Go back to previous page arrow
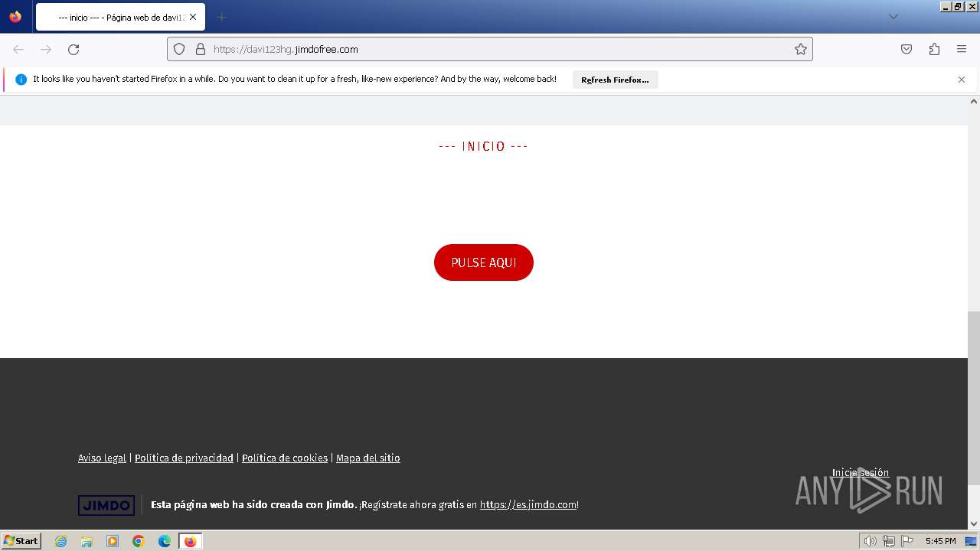The height and width of the screenshot is (551, 980). tap(18, 49)
